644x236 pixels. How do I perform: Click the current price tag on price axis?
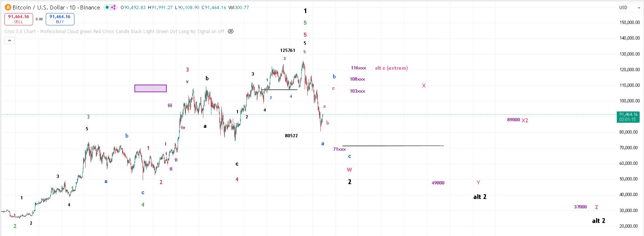coord(628,117)
